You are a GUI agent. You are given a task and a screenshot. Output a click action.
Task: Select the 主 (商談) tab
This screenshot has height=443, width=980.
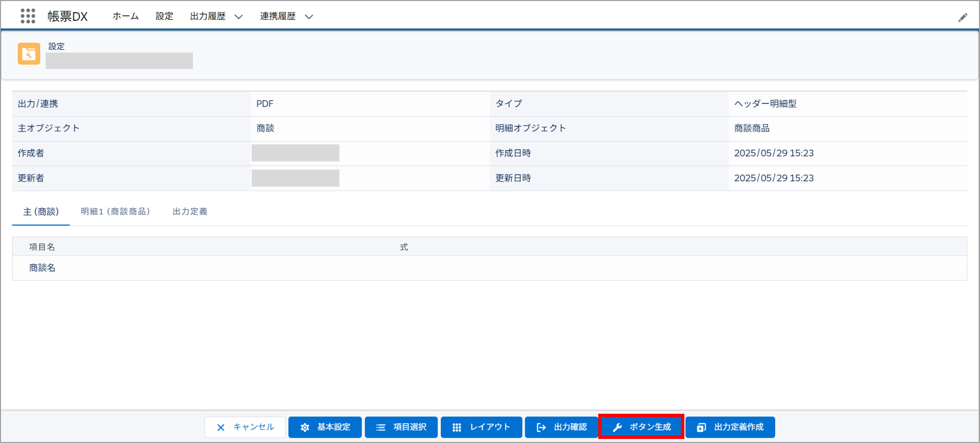click(41, 211)
